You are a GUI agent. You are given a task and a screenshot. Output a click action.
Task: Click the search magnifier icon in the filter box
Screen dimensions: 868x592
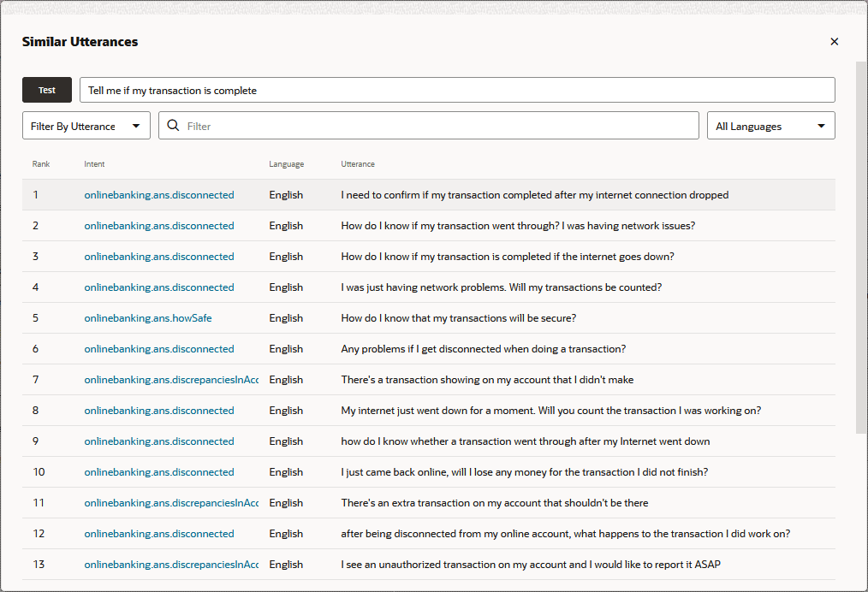[173, 126]
